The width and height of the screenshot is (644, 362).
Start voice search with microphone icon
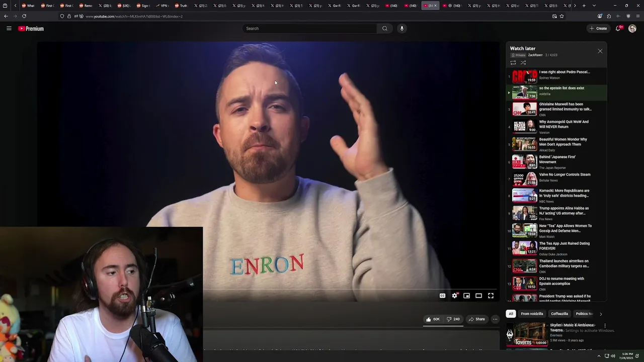tap(401, 29)
